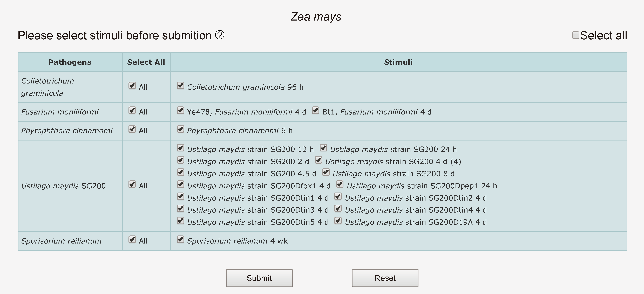Uncheck Ustilago maydis strain SG200 8 d
644x294 pixels.
tap(326, 172)
